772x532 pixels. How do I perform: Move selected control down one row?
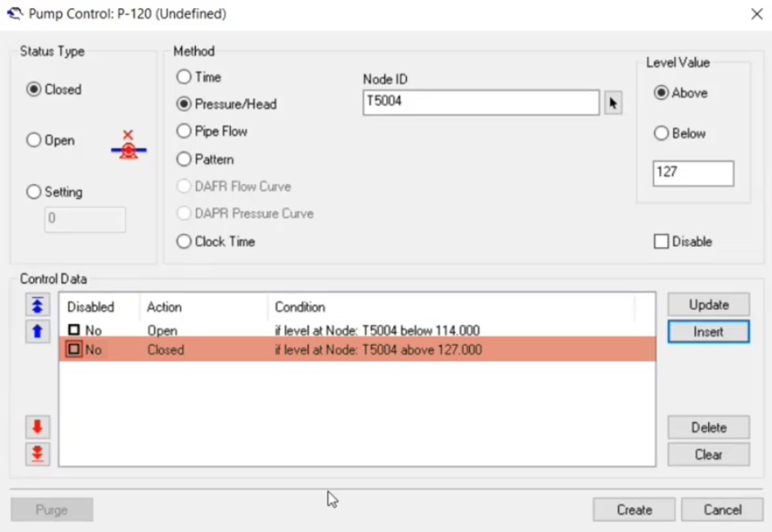tap(38, 427)
